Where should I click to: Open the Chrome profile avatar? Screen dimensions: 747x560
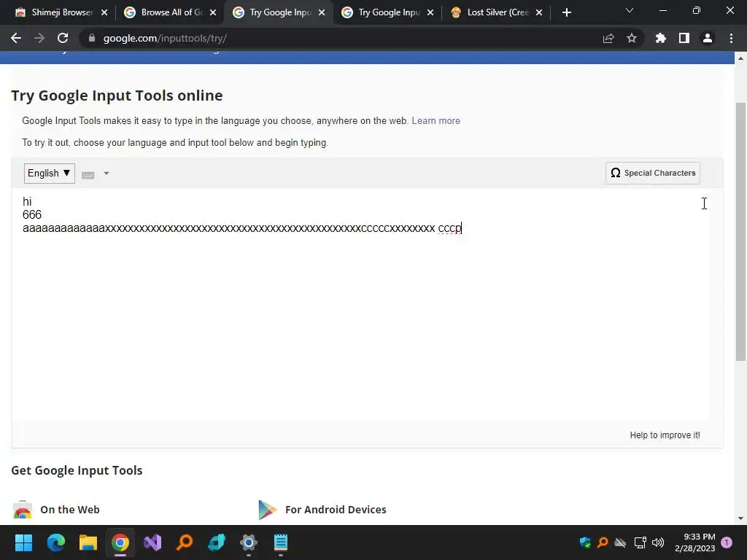[x=708, y=38]
